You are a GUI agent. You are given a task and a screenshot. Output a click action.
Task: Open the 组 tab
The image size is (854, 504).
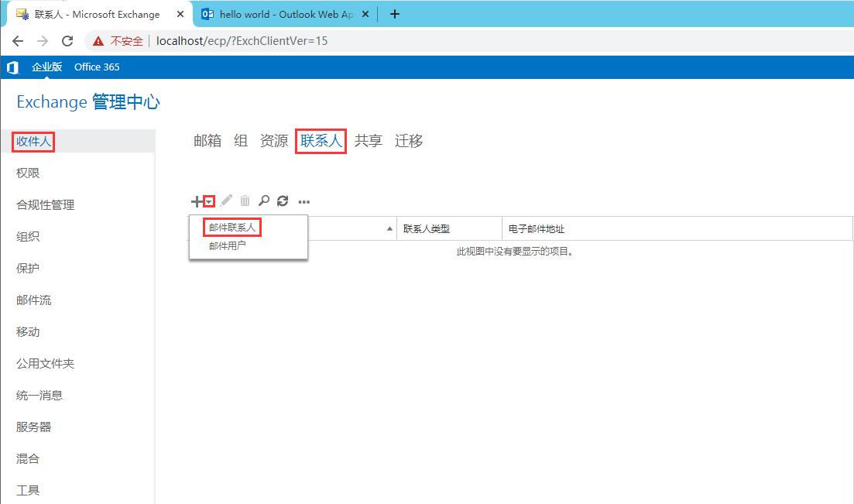[x=241, y=141]
